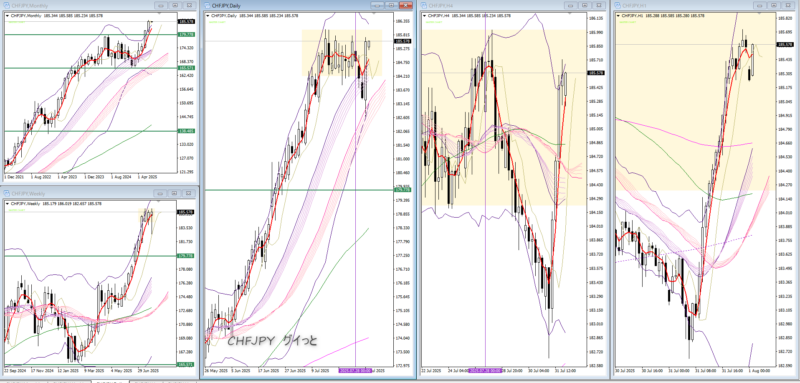Click the CHFJPY,H1 OHLC header inside chart

(664, 16)
